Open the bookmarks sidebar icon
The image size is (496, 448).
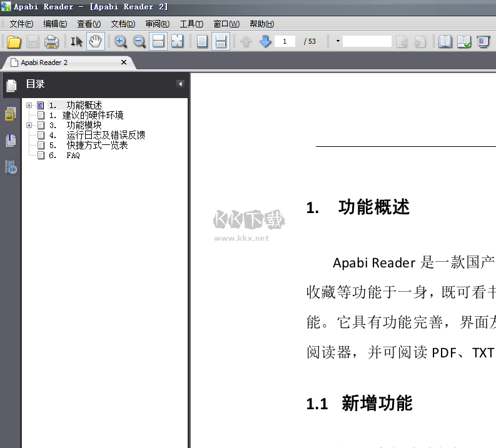[x=11, y=141]
